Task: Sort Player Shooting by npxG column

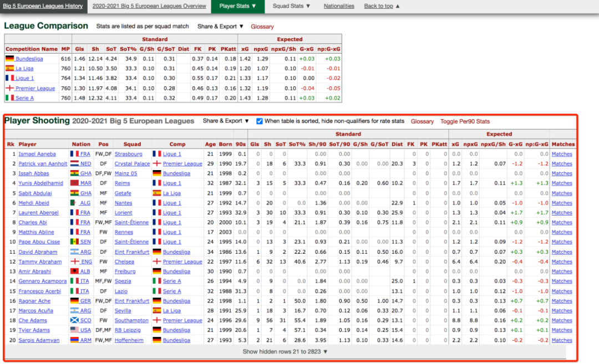Action: (x=471, y=144)
